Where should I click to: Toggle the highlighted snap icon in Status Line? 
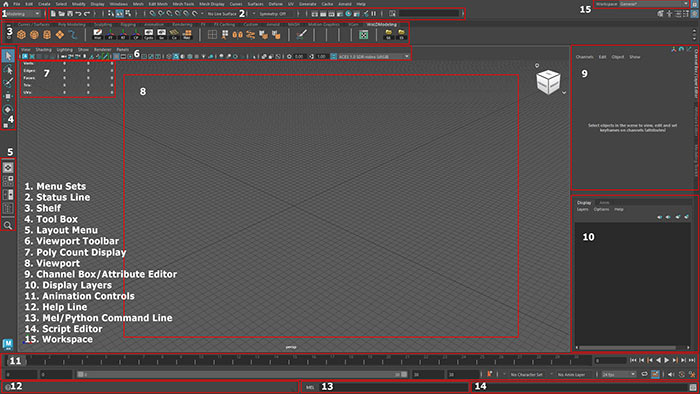click(120, 14)
